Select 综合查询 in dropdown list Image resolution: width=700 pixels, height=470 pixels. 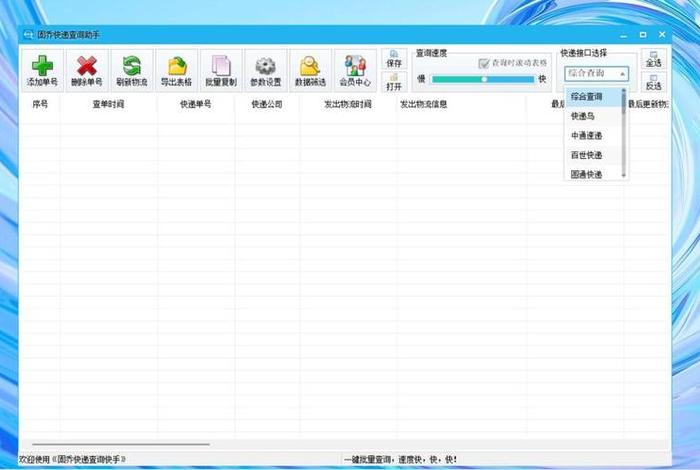point(594,96)
